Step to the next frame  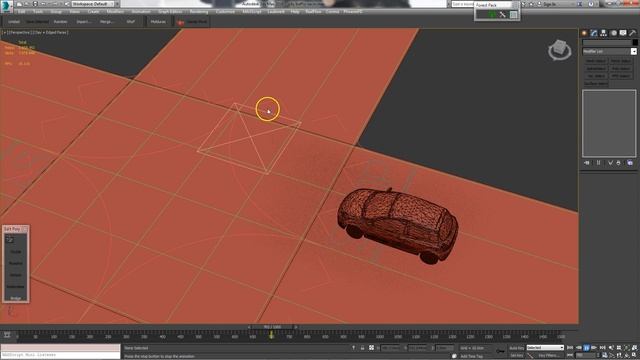[594, 348]
